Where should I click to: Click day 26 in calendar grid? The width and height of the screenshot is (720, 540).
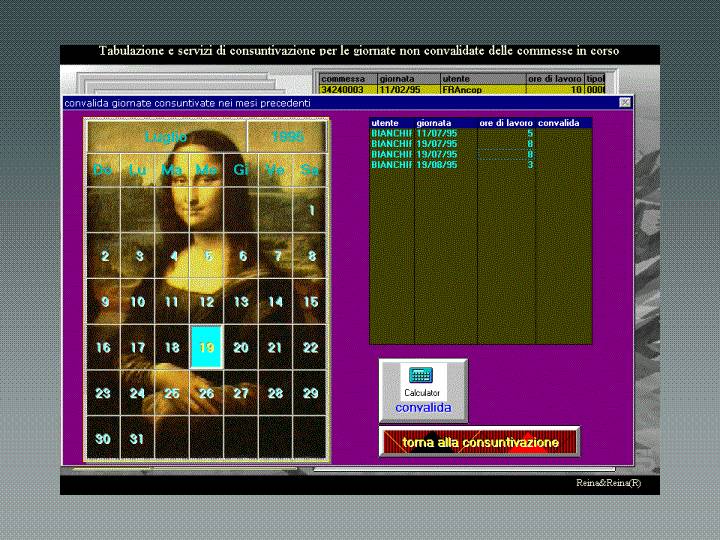tap(206, 394)
